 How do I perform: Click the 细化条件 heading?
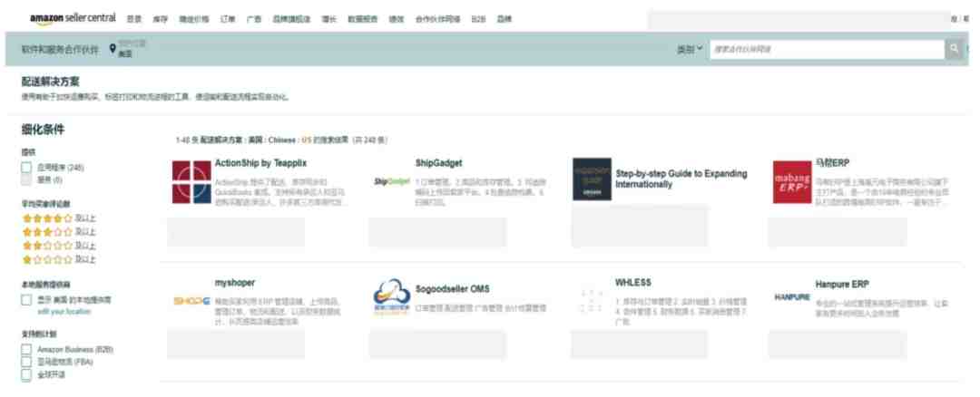click(x=43, y=130)
